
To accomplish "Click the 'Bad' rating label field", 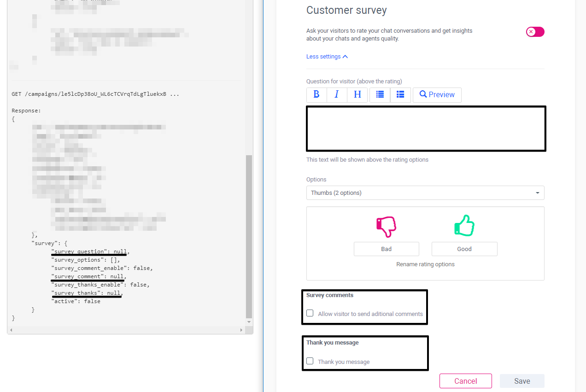I will pyautogui.click(x=386, y=249).
